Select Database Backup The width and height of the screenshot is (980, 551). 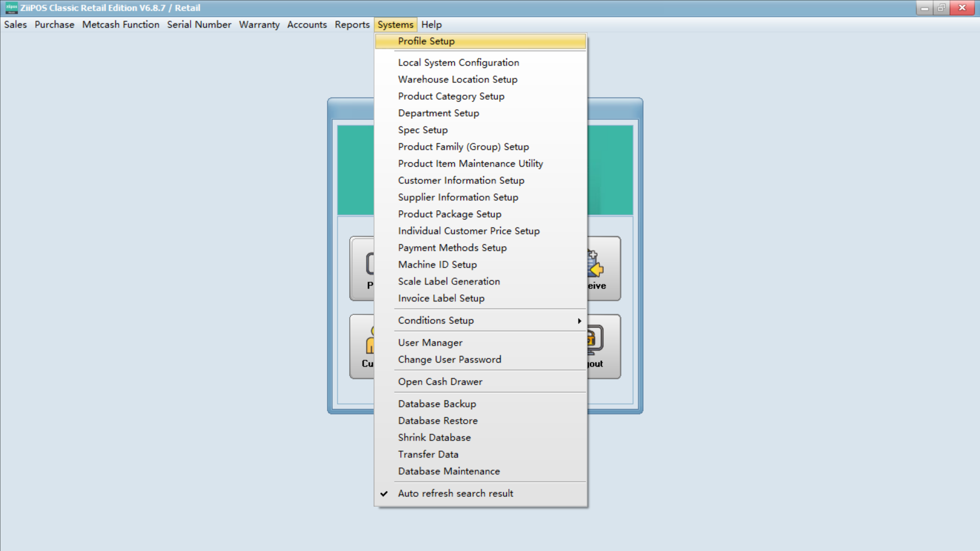click(437, 404)
